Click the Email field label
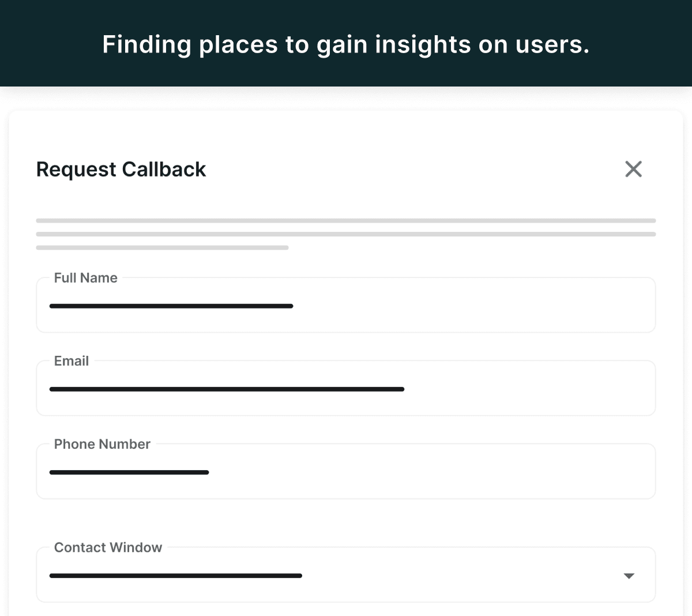The width and height of the screenshot is (692, 616). (72, 361)
